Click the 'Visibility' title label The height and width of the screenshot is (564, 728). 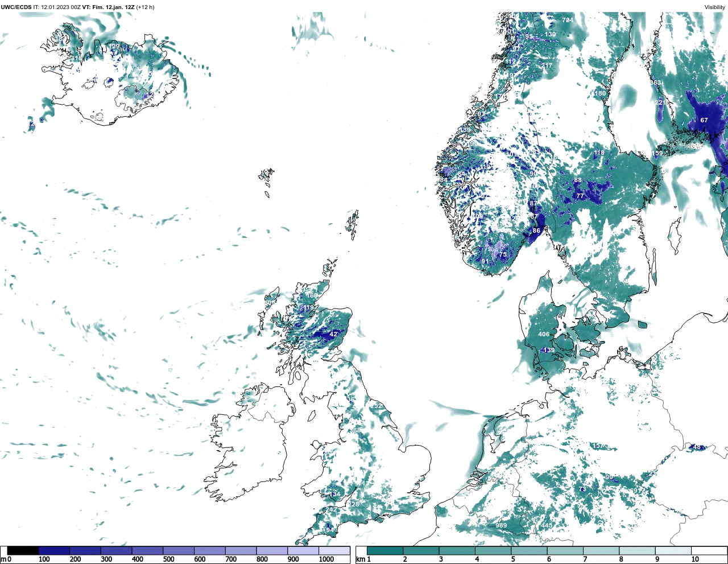click(x=715, y=7)
